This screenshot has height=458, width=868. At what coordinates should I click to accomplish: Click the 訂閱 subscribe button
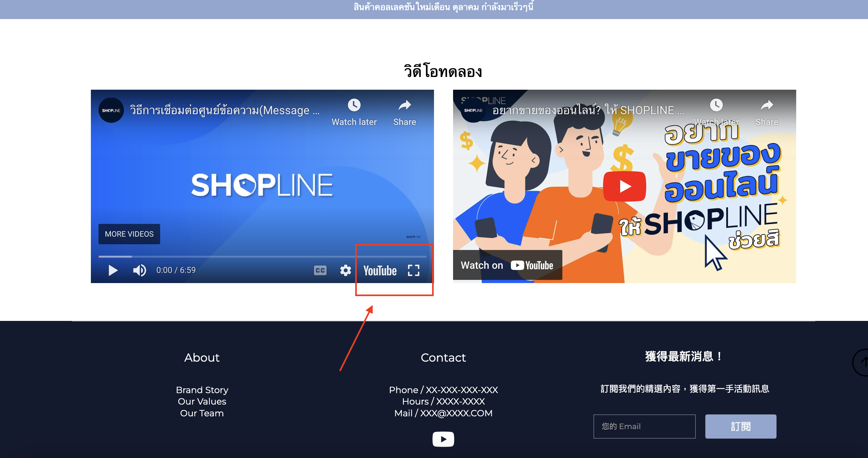coord(741,426)
